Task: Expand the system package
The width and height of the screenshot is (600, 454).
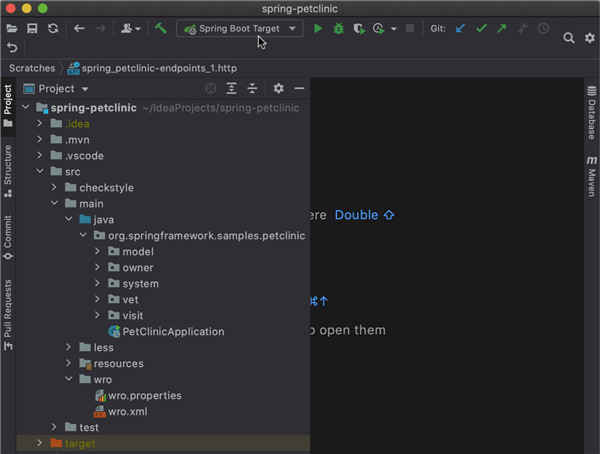Action: [x=97, y=283]
